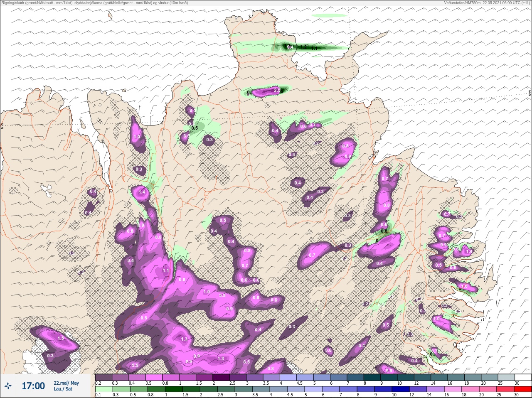
Task: Click the pink lower legend swatch at 18
Action: 470,389
